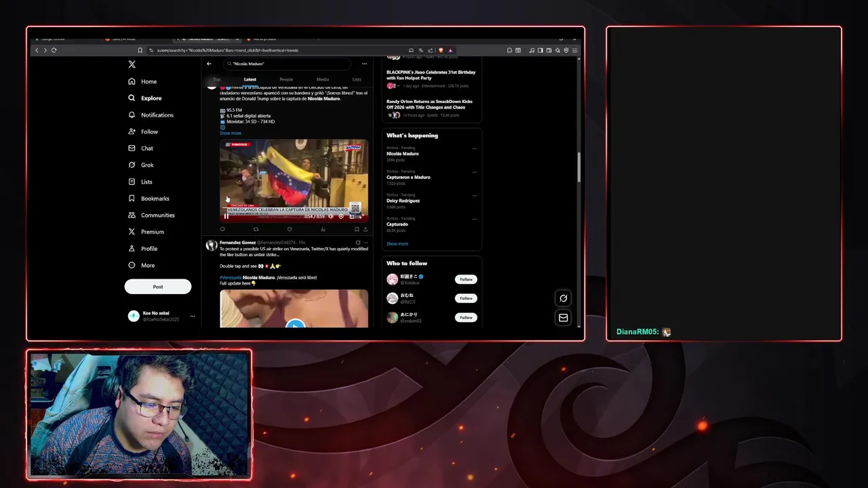Image resolution: width=868 pixels, height=488 pixels.
Task: View analytics of flag video post
Action: [x=323, y=229]
